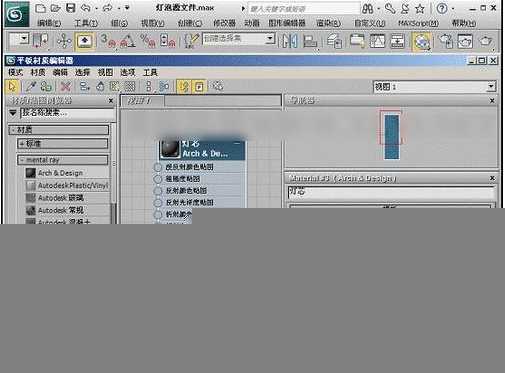Toggle the 3D Snaps button
Viewport: 505px width, 373px height.
[x=108, y=41]
